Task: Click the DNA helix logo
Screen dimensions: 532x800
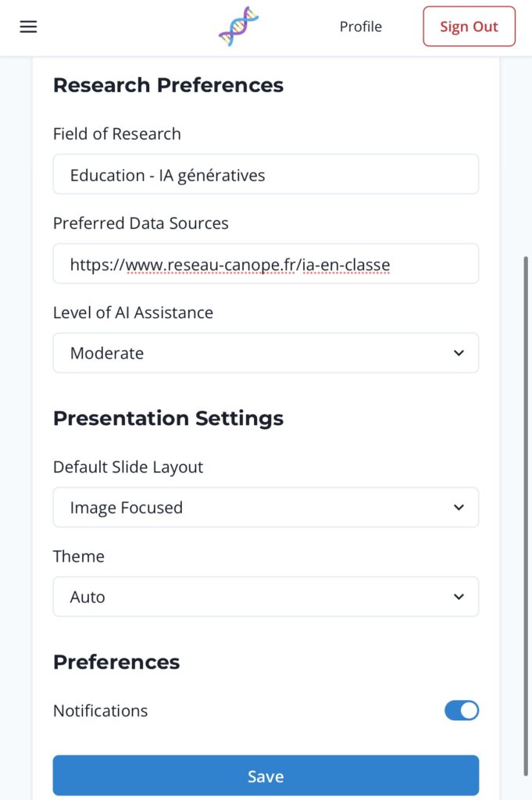Action: (x=238, y=27)
